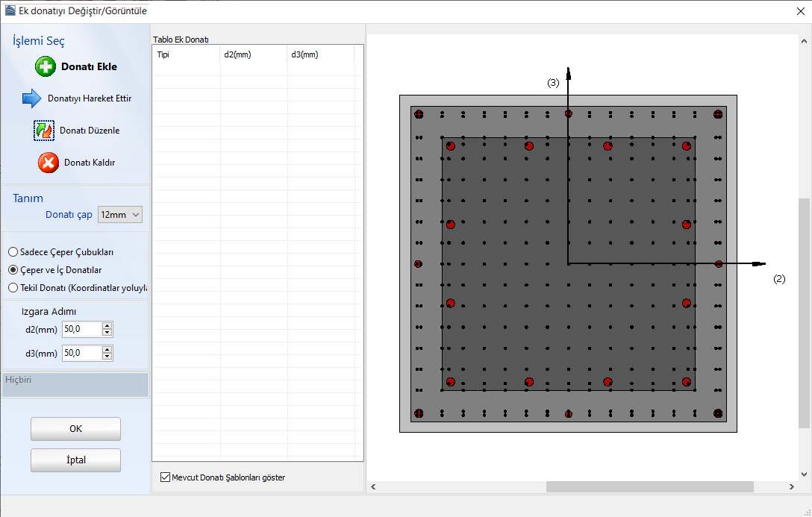Click the red rebar on the axis (2) line

[x=719, y=263]
